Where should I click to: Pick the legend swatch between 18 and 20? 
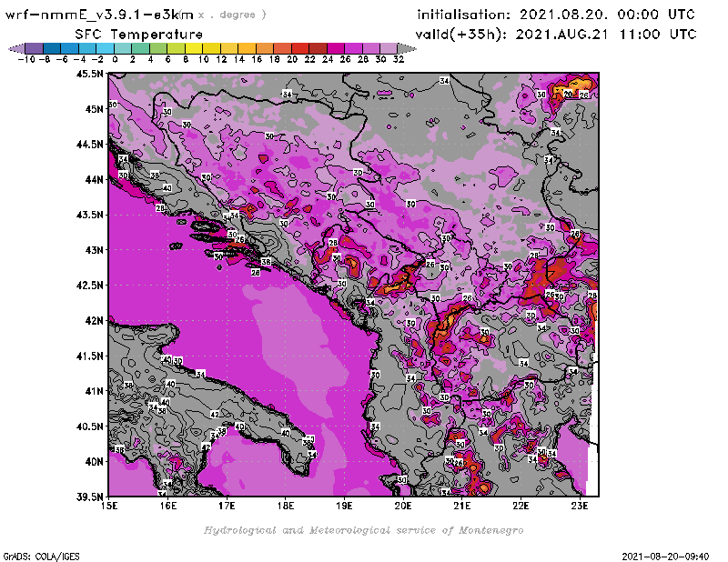[282, 48]
